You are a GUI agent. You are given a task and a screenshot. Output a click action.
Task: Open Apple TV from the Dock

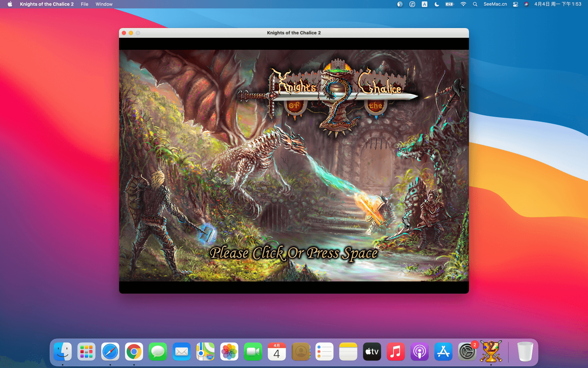(372, 352)
